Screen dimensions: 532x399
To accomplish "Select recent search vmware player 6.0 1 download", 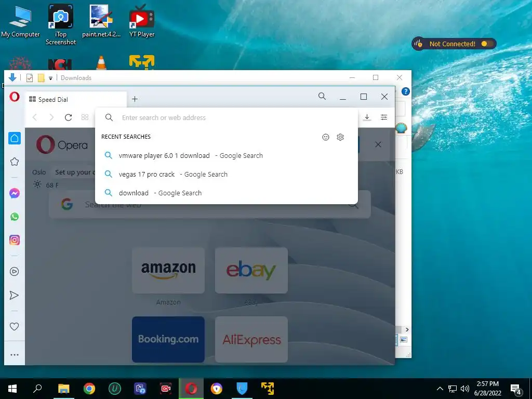I will tap(227, 155).
